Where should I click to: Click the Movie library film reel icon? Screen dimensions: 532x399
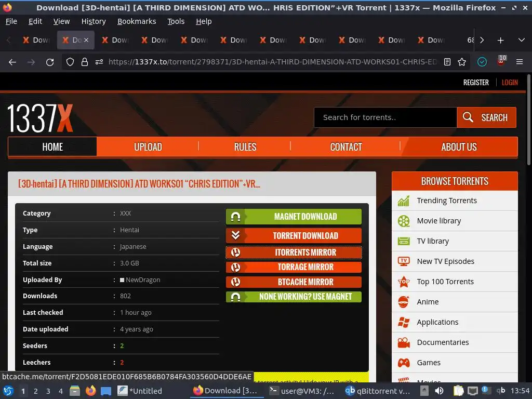point(404,221)
